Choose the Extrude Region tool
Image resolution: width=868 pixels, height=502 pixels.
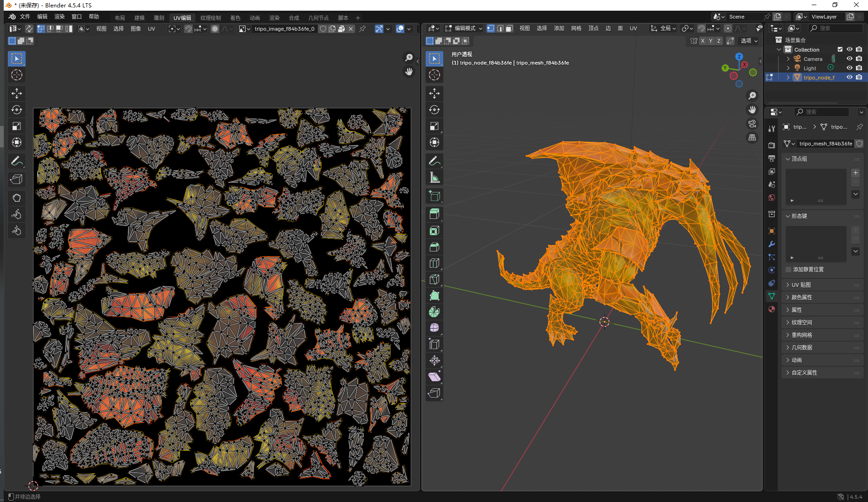[434, 214]
